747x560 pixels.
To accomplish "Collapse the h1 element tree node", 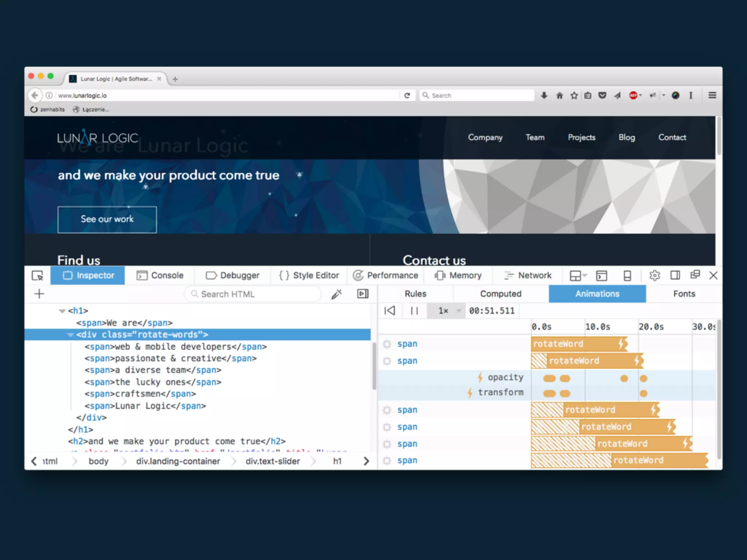I will [x=62, y=311].
